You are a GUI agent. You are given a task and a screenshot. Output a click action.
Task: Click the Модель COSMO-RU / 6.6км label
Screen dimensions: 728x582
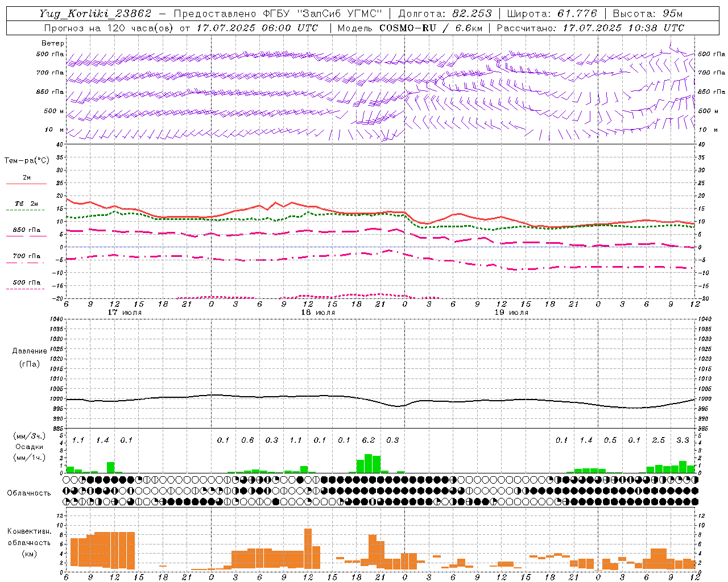pos(411,28)
